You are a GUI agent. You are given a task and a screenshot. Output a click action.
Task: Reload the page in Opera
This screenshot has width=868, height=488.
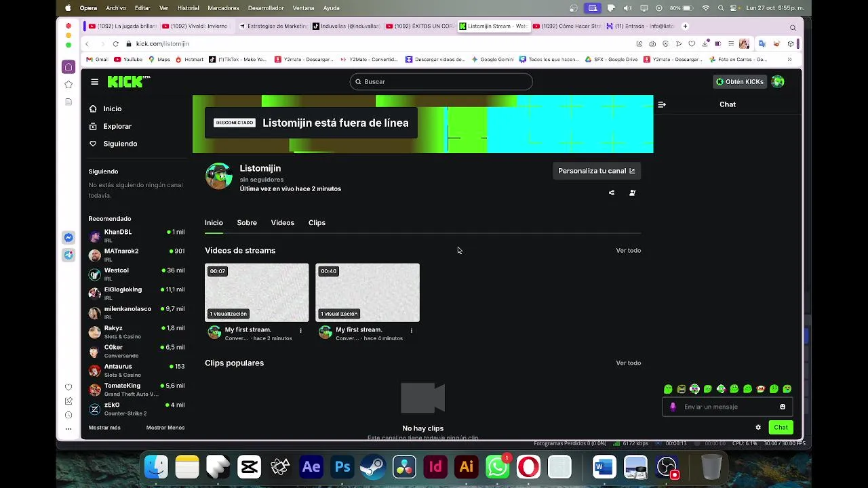pos(115,43)
